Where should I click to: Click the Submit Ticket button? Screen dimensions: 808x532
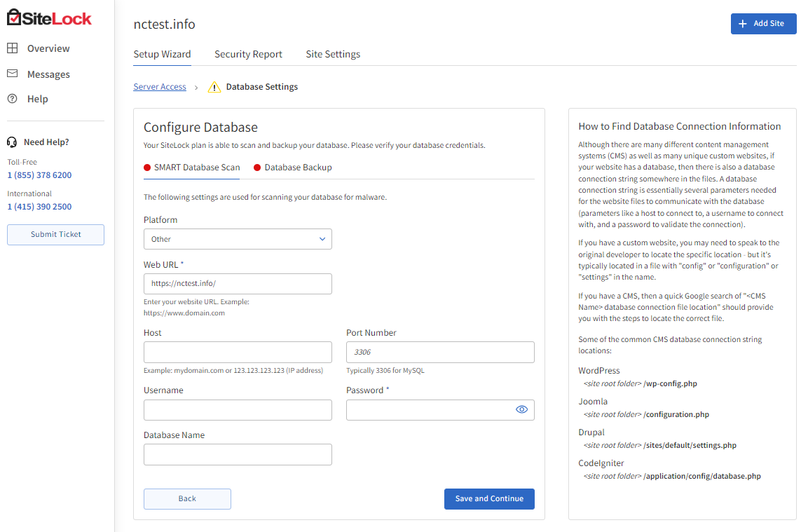point(55,235)
